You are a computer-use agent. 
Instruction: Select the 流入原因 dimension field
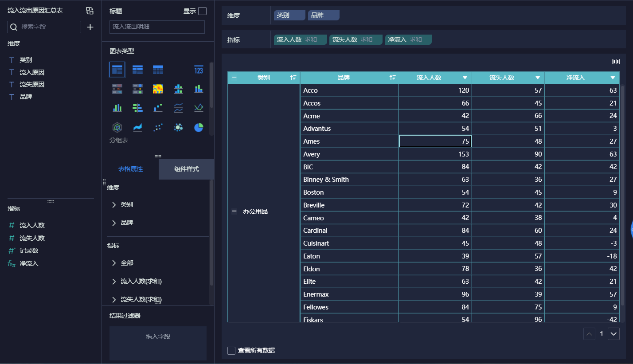tap(32, 72)
